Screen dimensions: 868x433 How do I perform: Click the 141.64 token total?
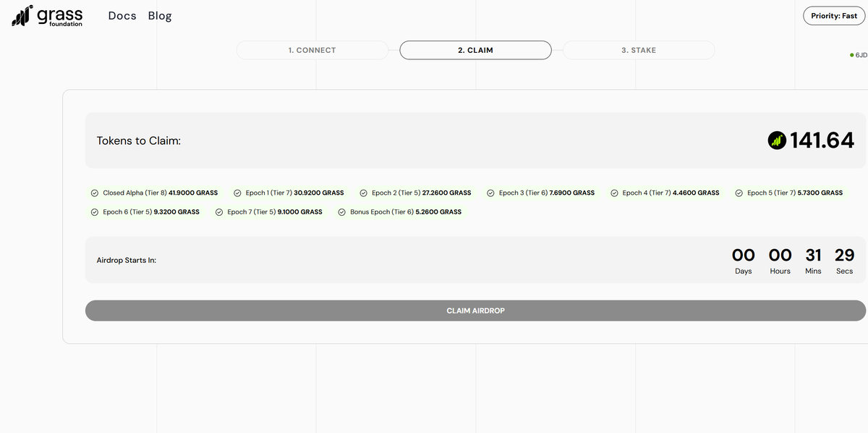(x=822, y=140)
